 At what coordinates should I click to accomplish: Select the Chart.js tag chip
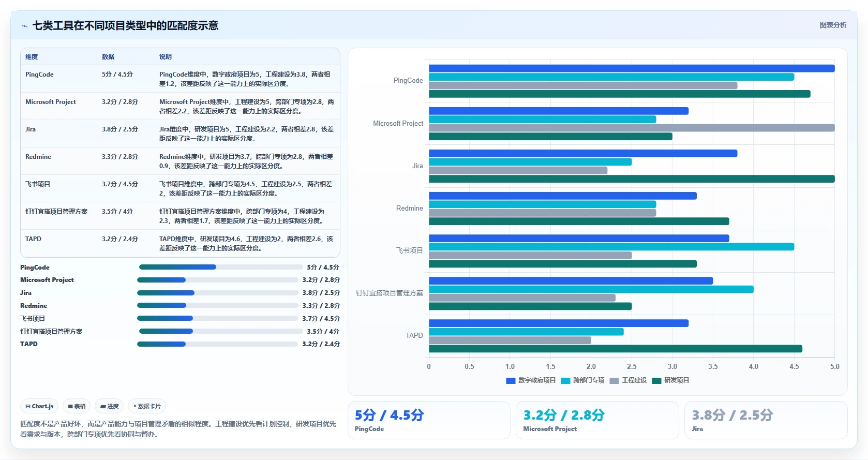click(x=39, y=406)
